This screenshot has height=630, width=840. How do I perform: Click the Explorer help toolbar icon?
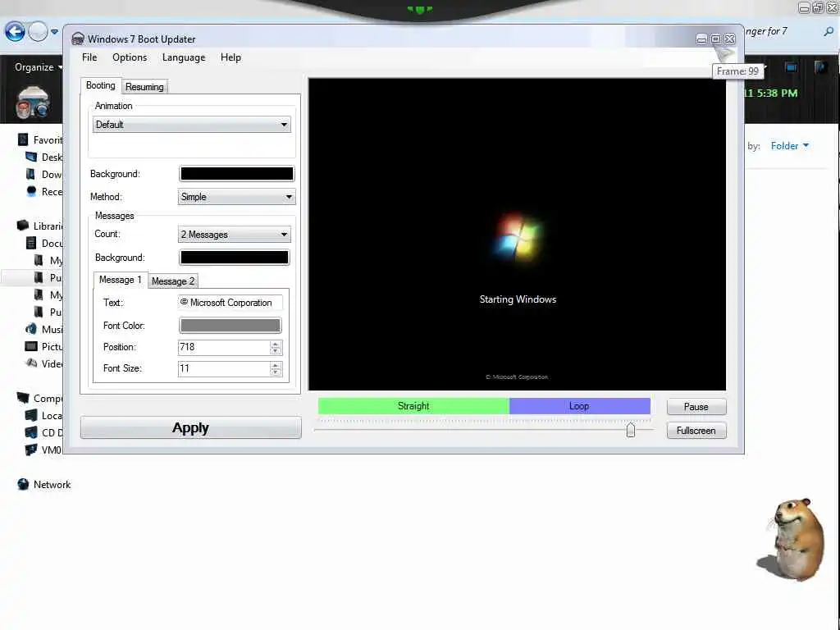tap(820, 67)
